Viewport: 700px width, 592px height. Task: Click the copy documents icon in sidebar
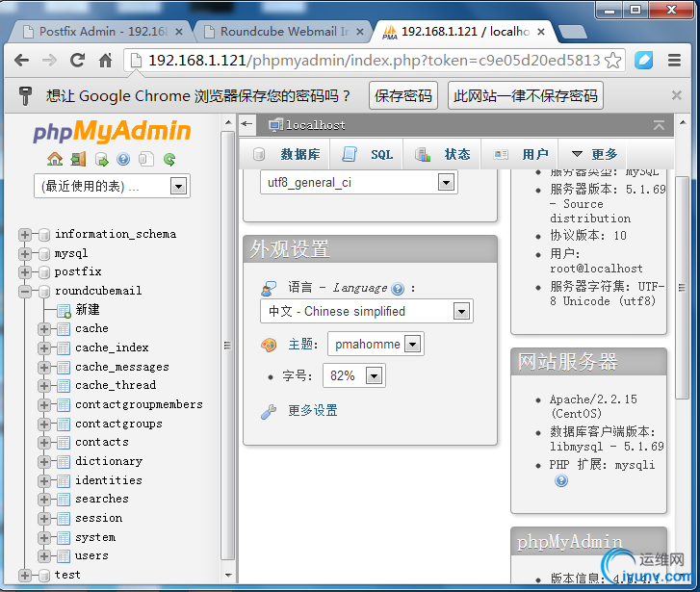pyautogui.click(x=146, y=159)
